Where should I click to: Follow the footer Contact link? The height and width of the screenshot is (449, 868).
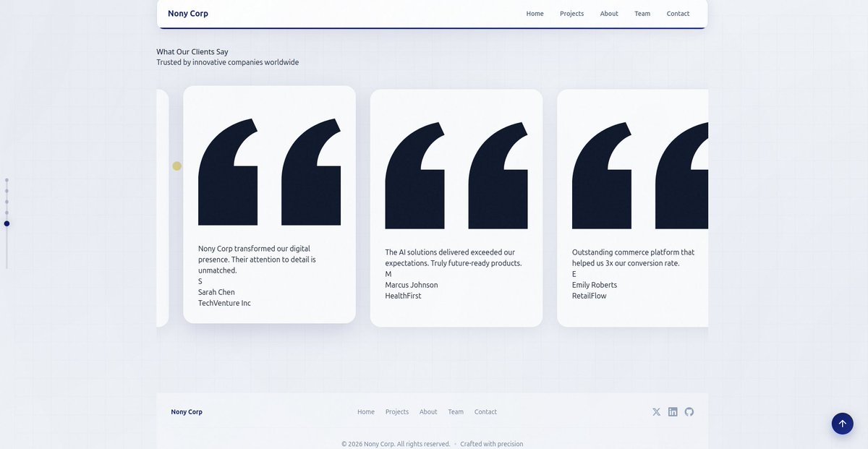point(485,412)
